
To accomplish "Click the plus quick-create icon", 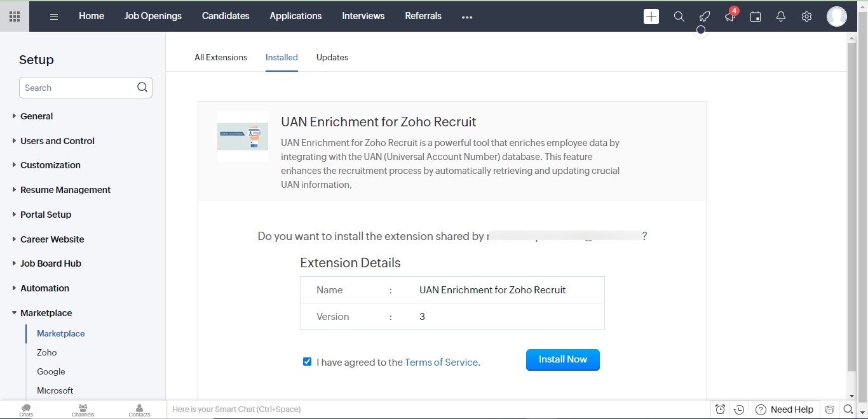I will tap(651, 17).
